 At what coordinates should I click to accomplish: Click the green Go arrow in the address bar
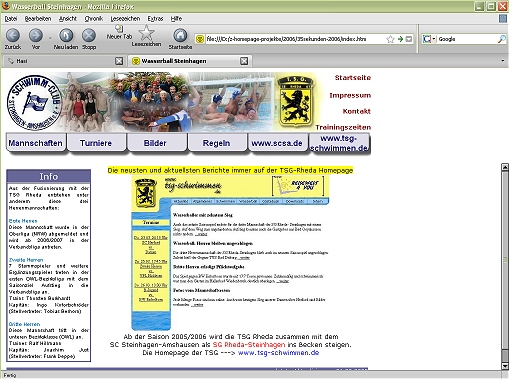point(400,39)
